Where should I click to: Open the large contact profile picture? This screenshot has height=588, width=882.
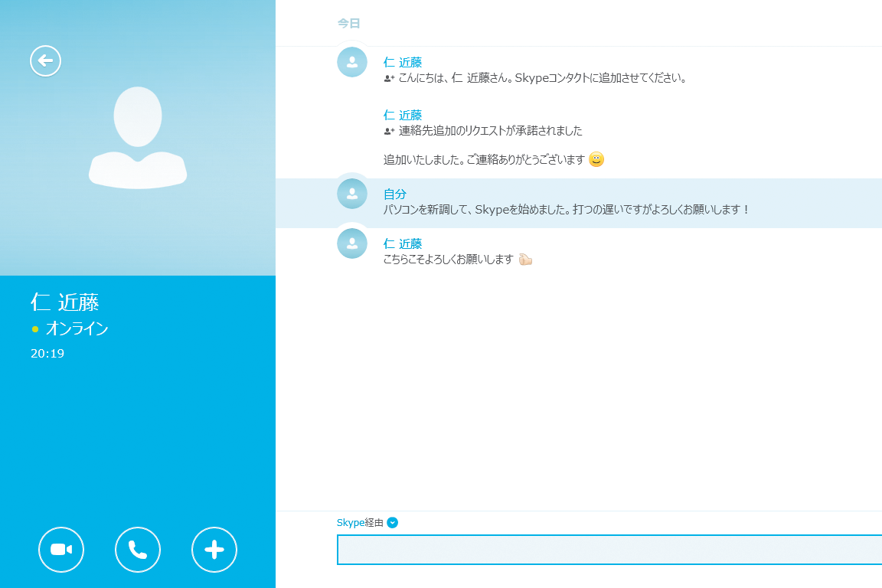point(138,138)
